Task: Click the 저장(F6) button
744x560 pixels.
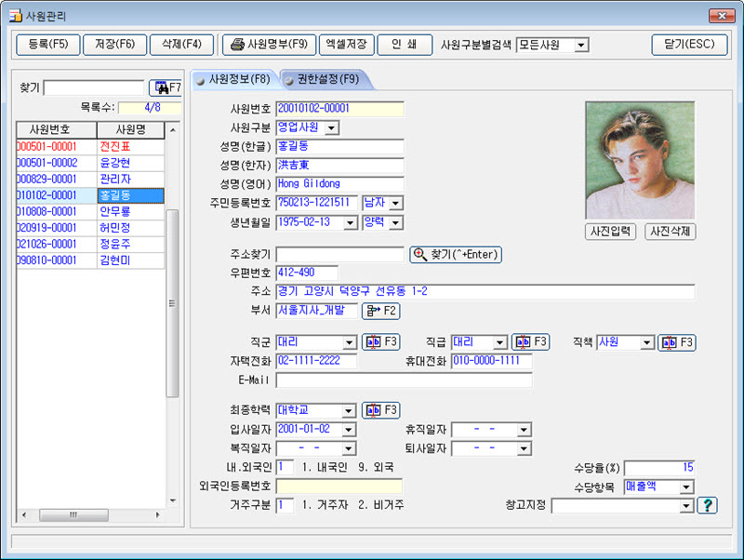Action: [x=114, y=45]
